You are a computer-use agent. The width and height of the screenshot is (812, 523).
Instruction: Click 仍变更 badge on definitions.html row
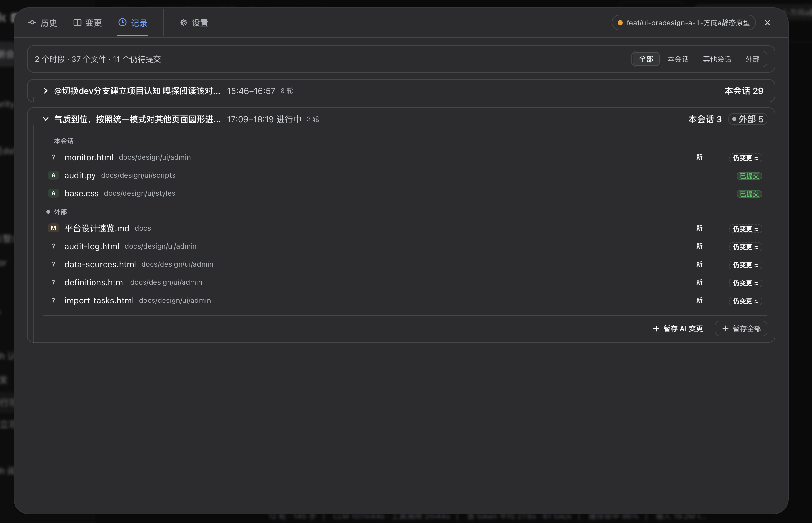click(x=746, y=283)
